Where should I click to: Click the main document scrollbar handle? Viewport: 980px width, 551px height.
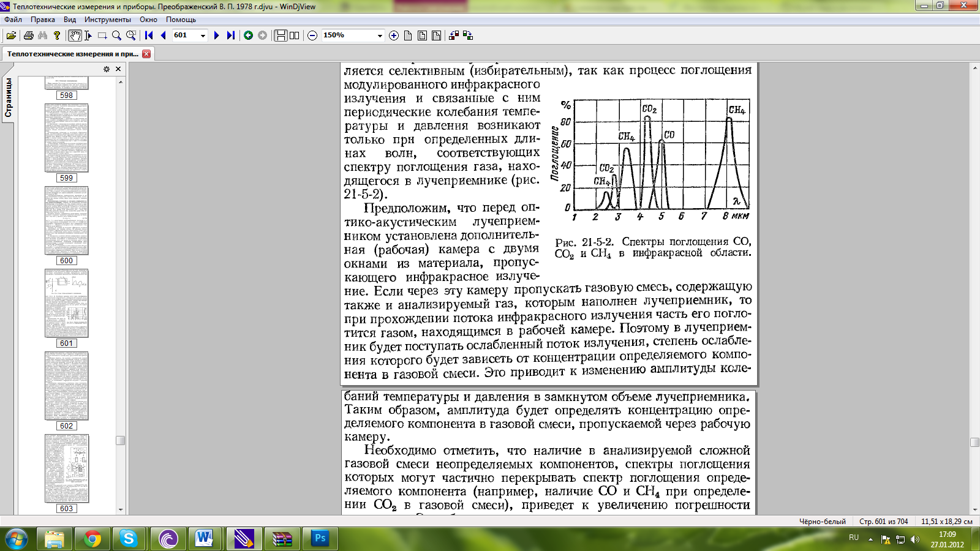(974, 443)
